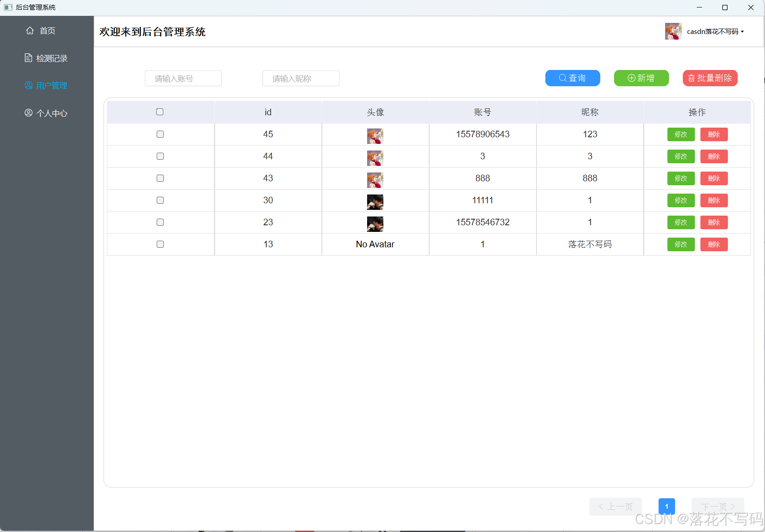
Task: Check the checkbox for row id 23
Action: tap(160, 222)
